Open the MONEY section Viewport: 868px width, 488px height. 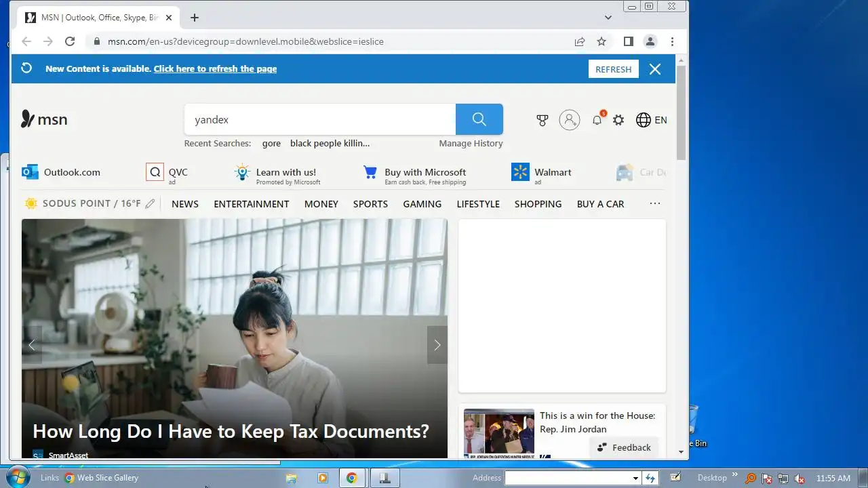point(321,204)
